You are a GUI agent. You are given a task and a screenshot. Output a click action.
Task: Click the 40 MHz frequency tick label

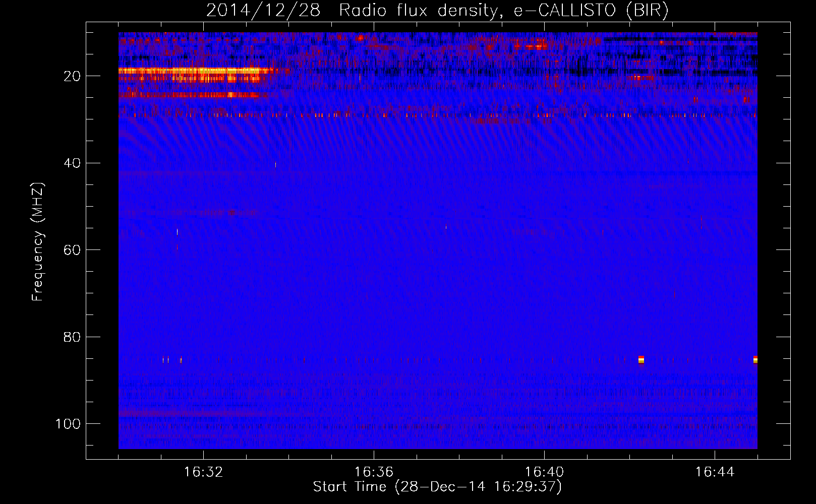pos(72,163)
